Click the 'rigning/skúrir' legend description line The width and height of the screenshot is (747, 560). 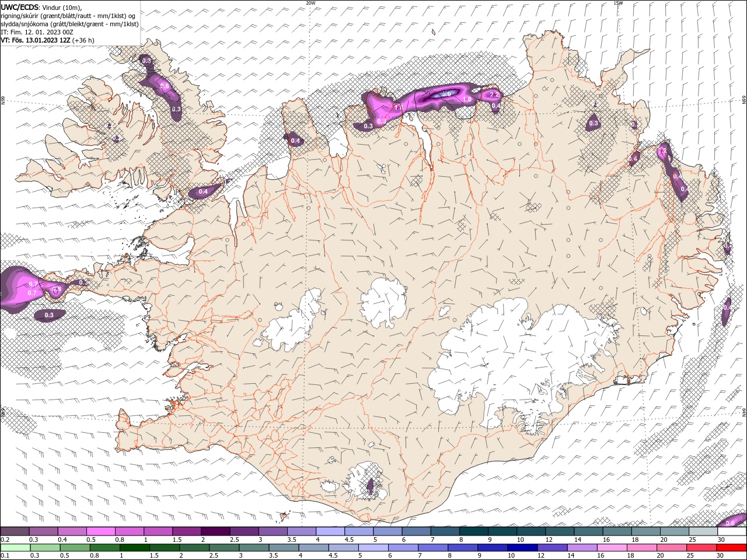point(69,16)
